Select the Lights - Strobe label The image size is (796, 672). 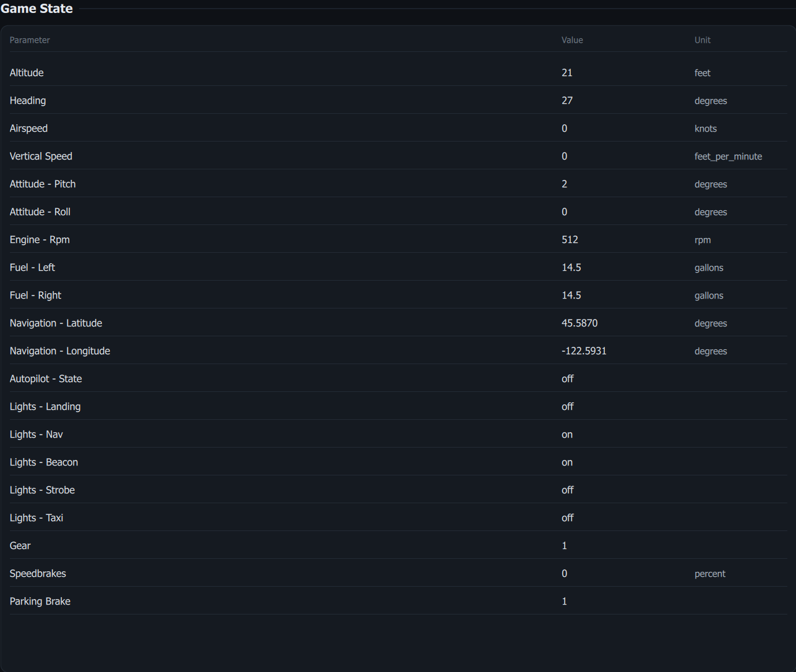42,490
